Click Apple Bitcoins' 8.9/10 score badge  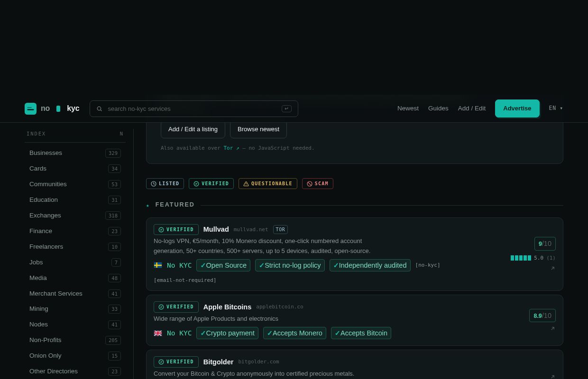(542, 316)
